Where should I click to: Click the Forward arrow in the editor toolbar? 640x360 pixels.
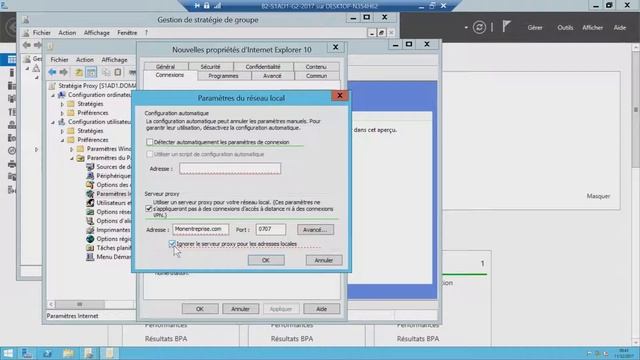tap(64, 72)
